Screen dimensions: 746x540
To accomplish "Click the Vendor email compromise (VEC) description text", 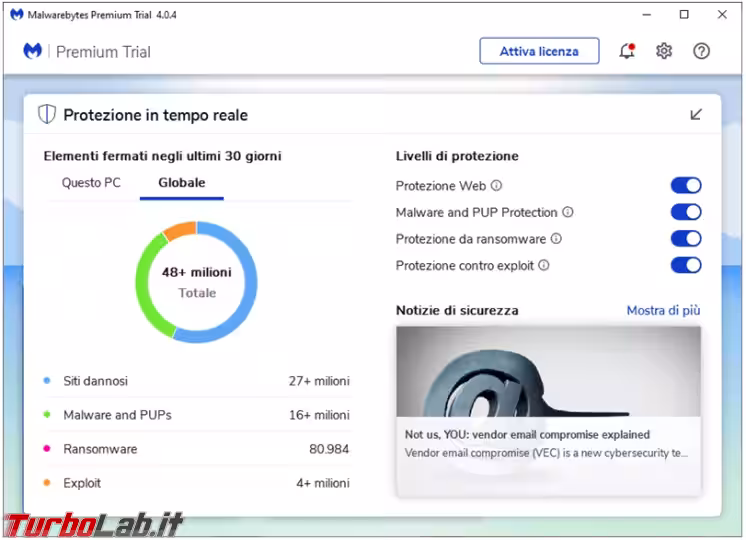I will point(546,453).
